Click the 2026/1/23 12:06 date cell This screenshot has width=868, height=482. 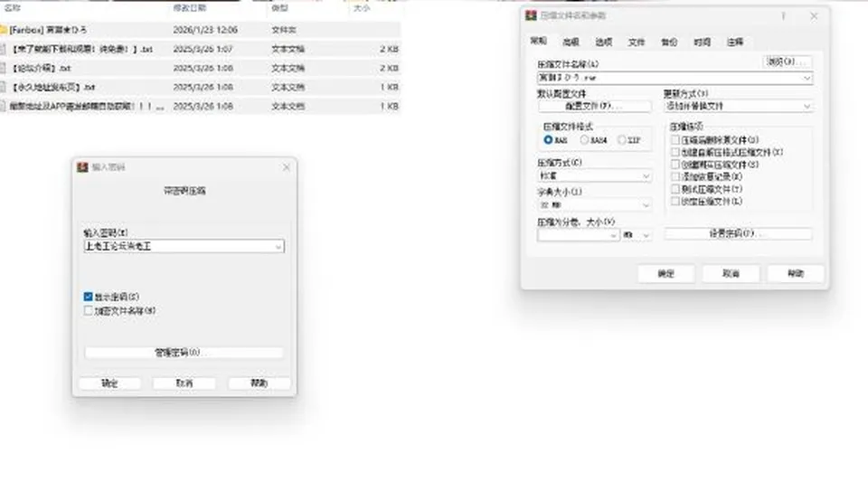coord(205,30)
